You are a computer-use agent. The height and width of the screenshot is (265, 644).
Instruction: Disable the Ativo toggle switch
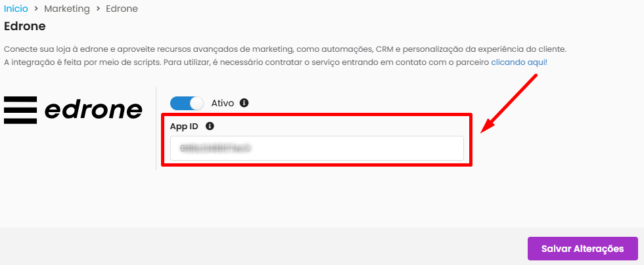click(x=187, y=103)
